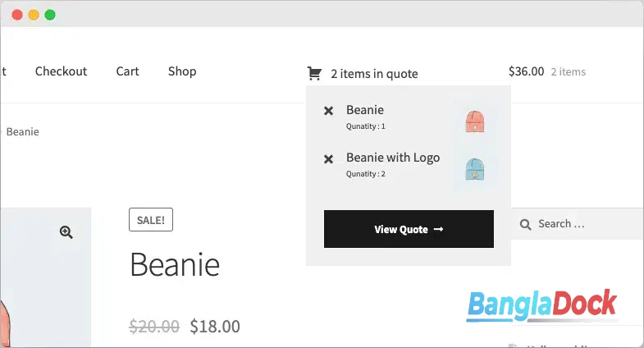
Task: Click the green macOS fullscreen button
Action: 50,16
